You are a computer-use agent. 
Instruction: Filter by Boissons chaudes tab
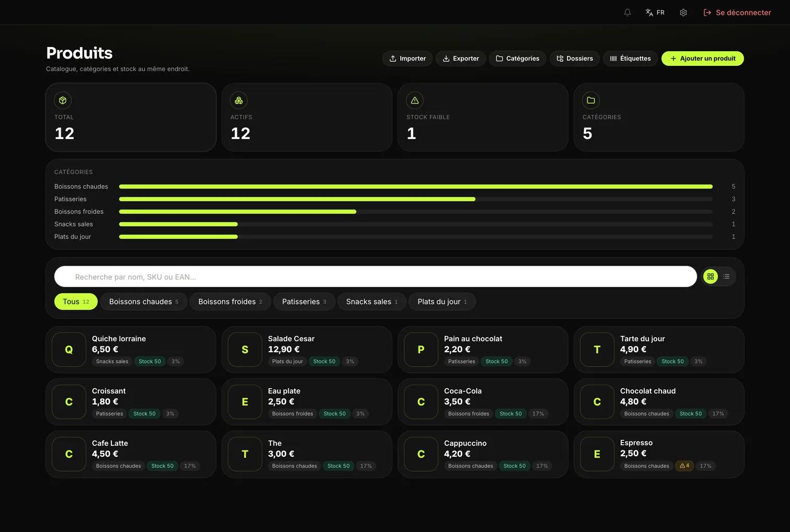click(144, 302)
